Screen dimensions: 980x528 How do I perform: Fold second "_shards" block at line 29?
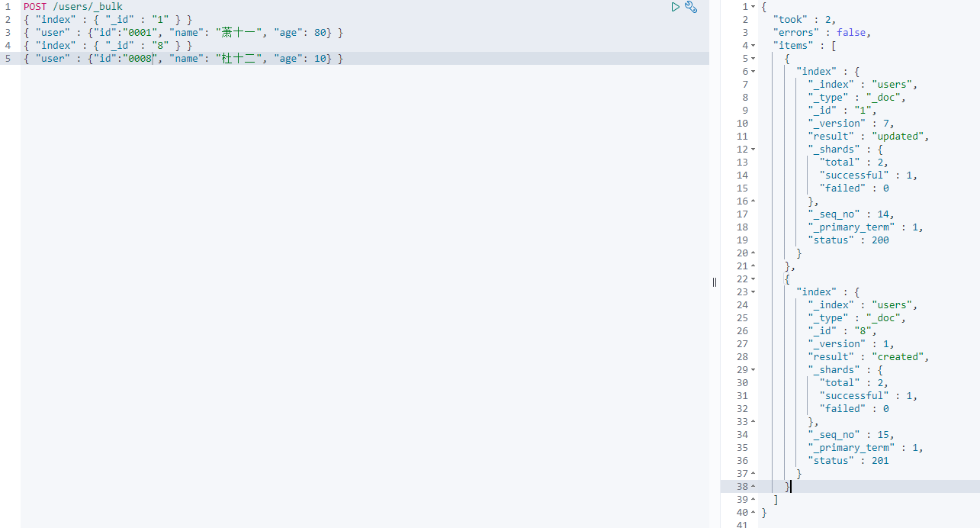coord(753,370)
